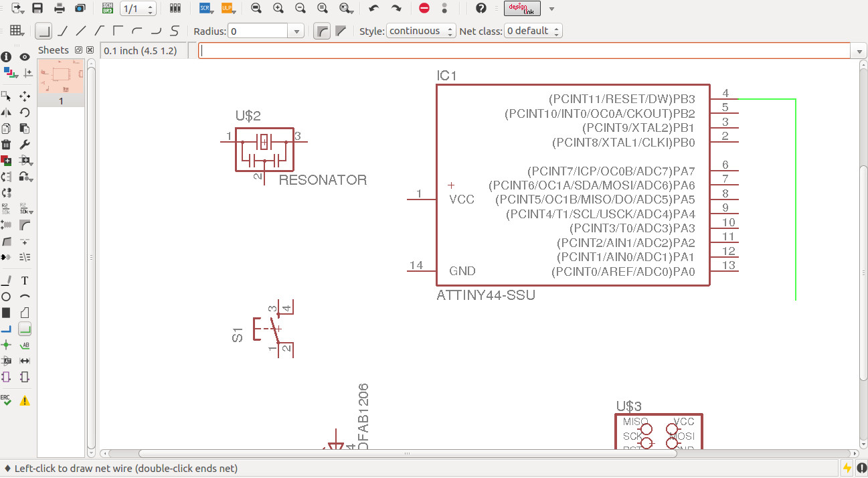The height and width of the screenshot is (478, 868).
Task: Select the right-angle wire bend style
Action: (x=44, y=31)
